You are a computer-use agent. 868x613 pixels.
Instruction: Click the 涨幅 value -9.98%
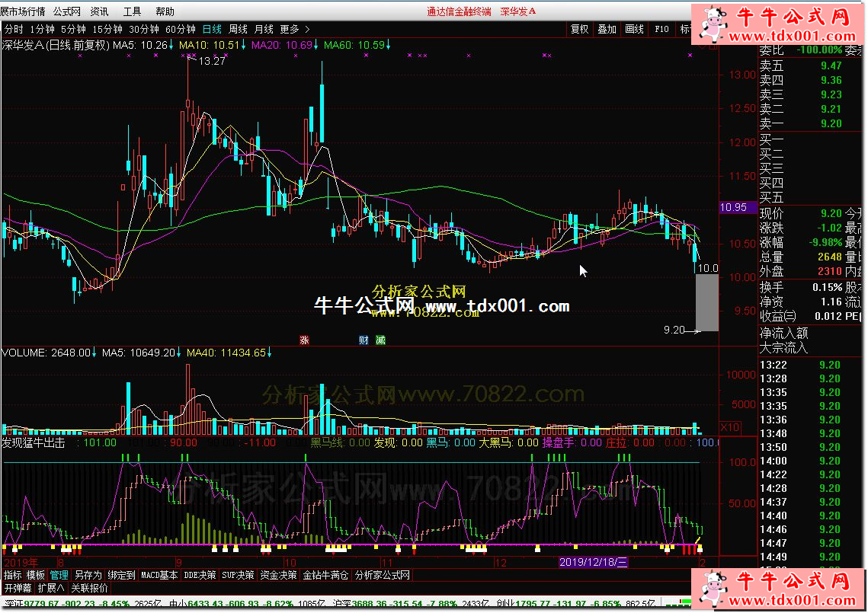click(x=825, y=241)
